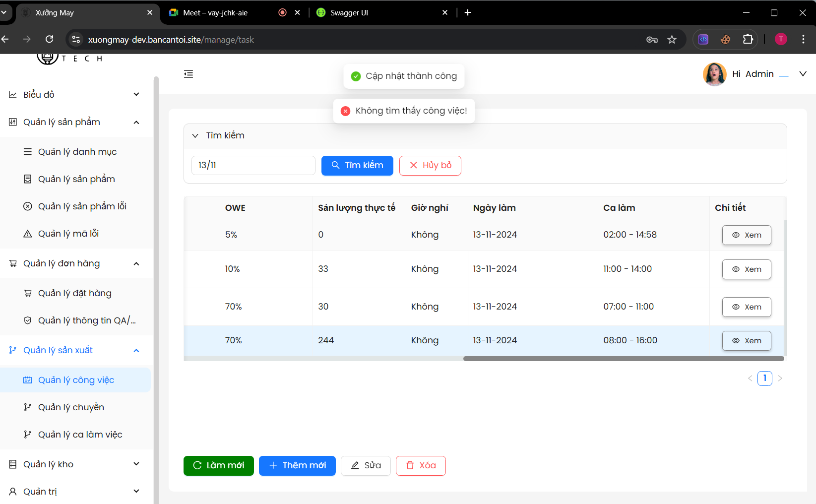
Task: View details of the 11:00 - 14:00 shift
Action: 746,269
